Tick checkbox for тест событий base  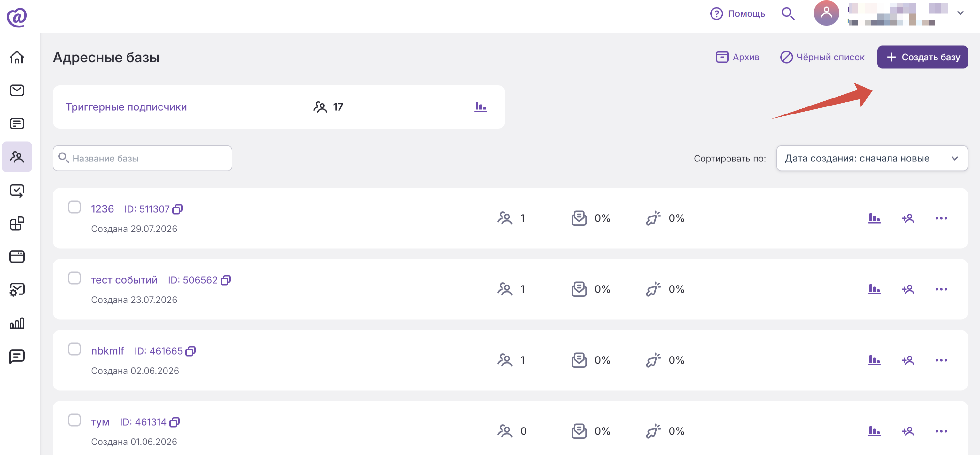click(x=74, y=278)
